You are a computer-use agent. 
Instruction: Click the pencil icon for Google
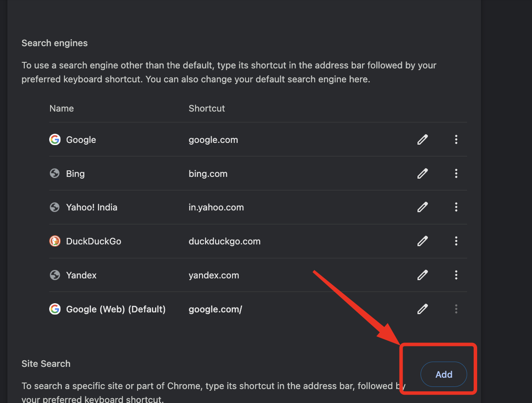click(x=422, y=139)
